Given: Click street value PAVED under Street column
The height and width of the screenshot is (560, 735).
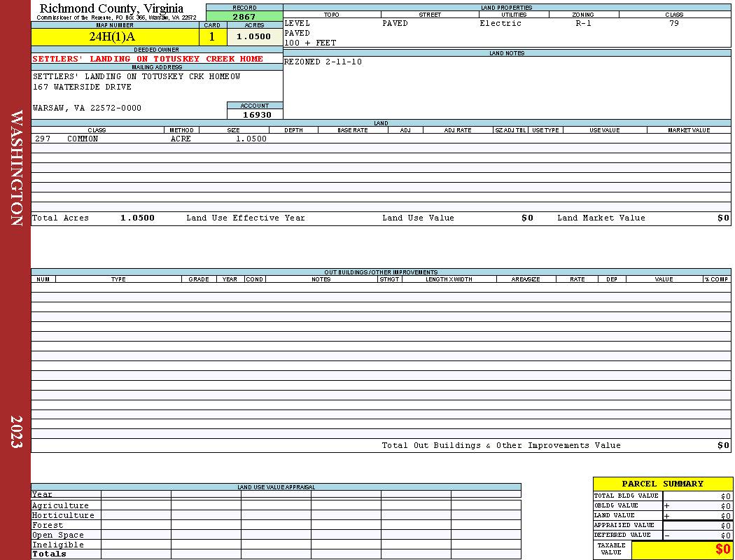Looking at the screenshot, I should [395, 23].
